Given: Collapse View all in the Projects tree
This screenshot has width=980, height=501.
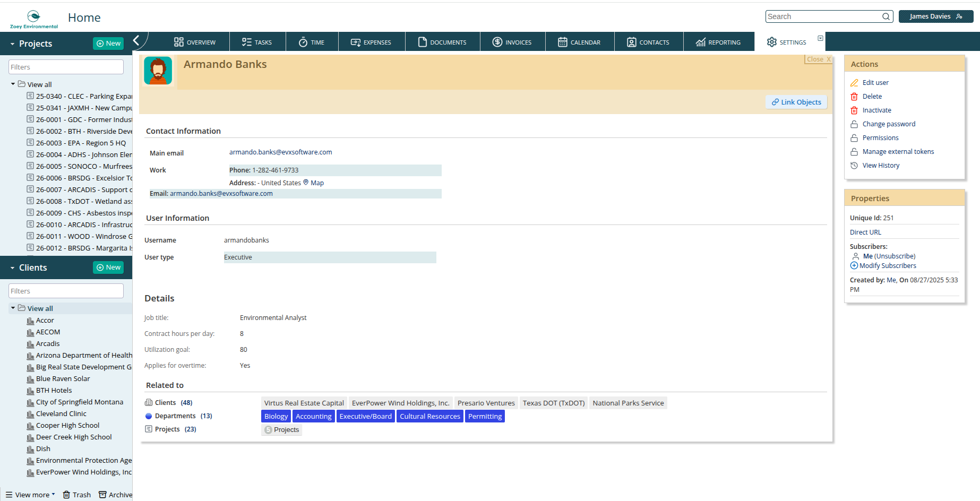Looking at the screenshot, I should pyautogui.click(x=13, y=84).
